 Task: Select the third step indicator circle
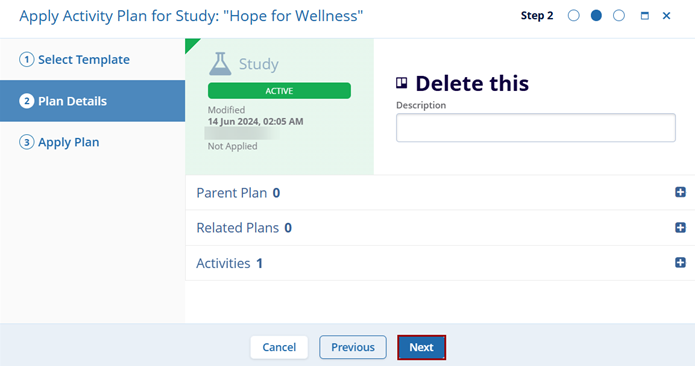coord(619,16)
